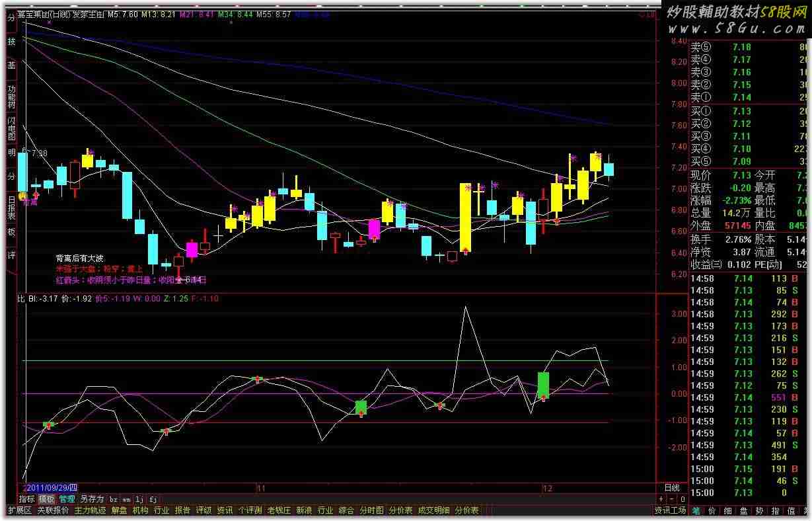
Task: Select the 分时图 tab
Action: pyautogui.click(x=371, y=510)
